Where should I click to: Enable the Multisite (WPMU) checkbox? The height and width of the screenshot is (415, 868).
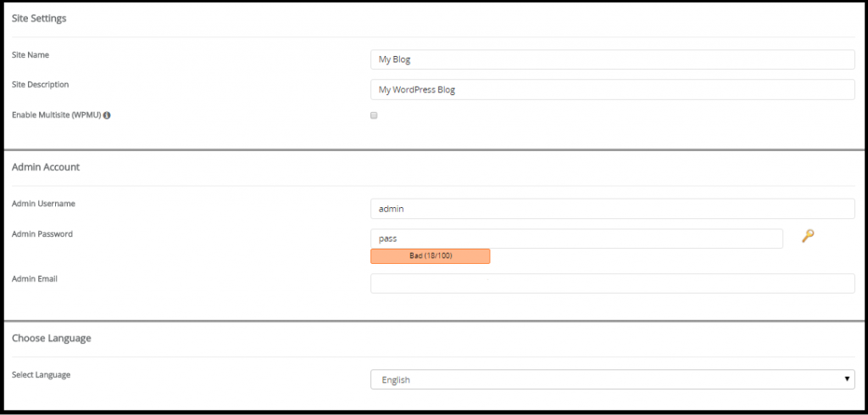tap(374, 115)
